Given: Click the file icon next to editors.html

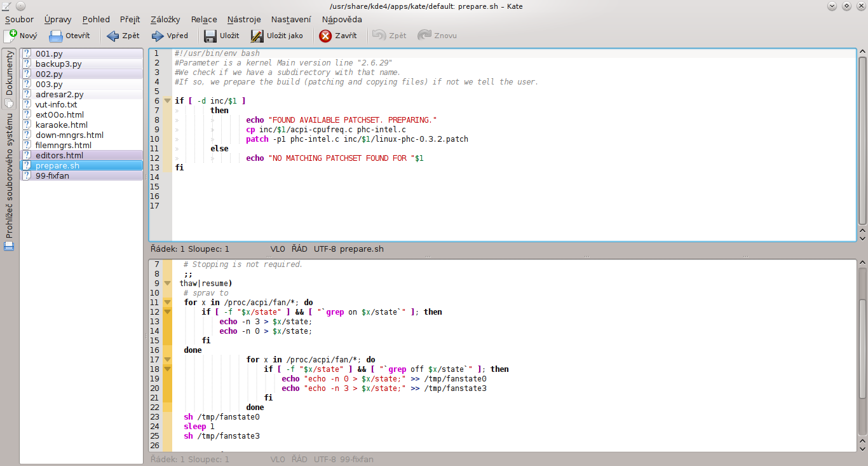Looking at the screenshot, I should click(x=27, y=156).
